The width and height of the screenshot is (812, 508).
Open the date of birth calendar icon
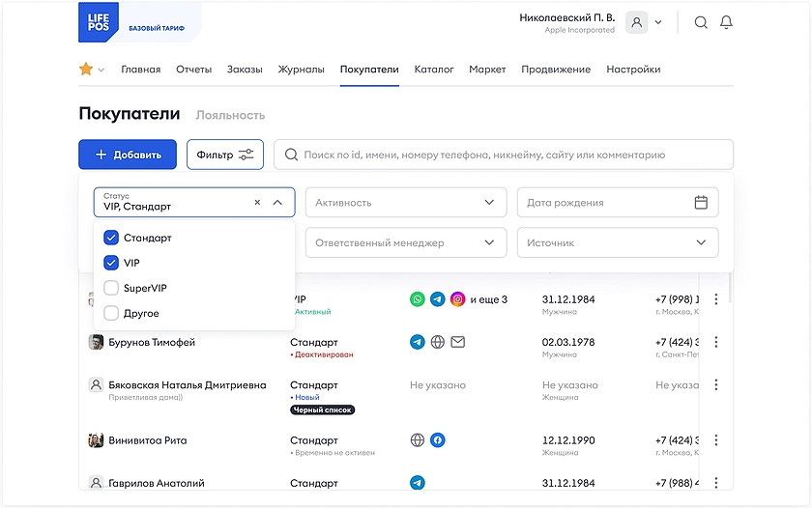(x=701, y=203)
